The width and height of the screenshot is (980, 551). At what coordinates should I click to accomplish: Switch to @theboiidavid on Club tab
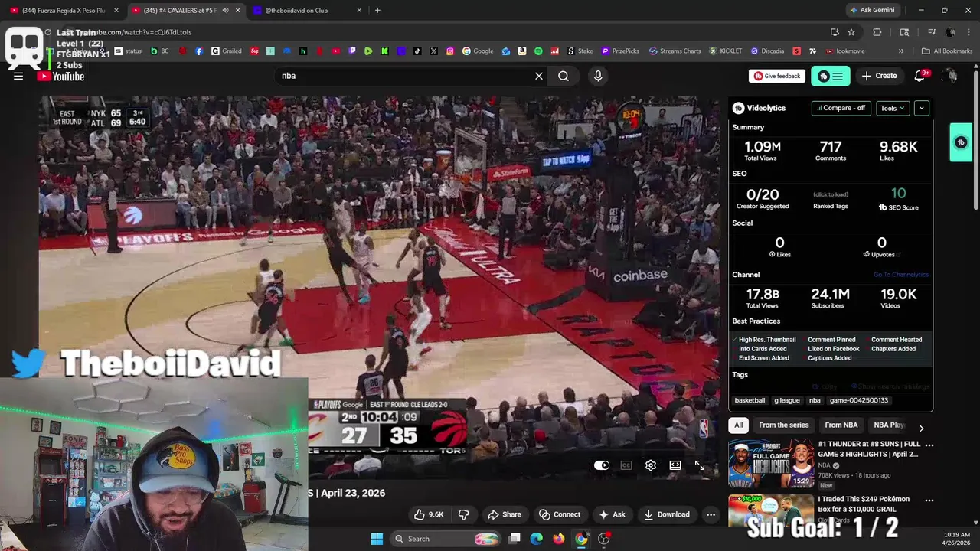click(x=306, y=11)
